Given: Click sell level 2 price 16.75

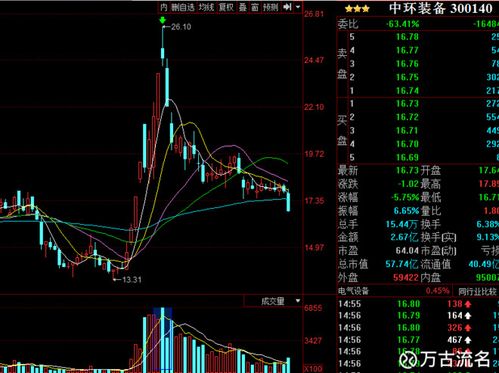Looking at the screenshot, I should tap(407, 77).
